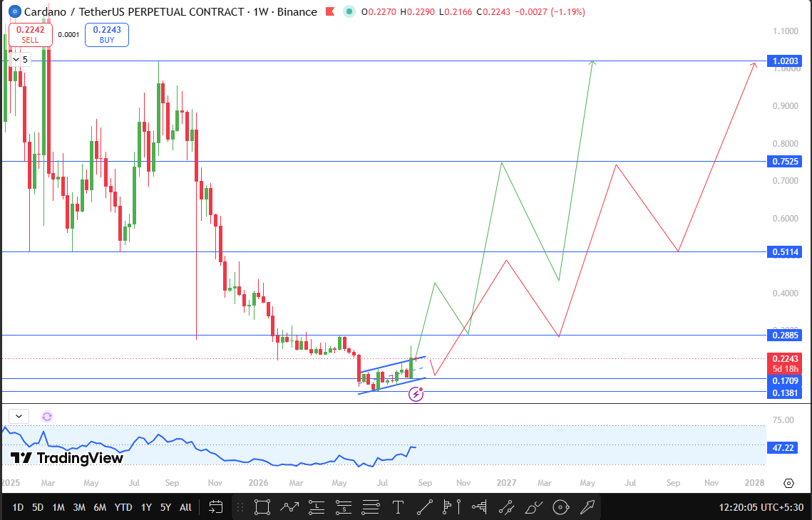Grab the drawing toolbar drag handle
812x520 pixels.
tap(240, 507)
